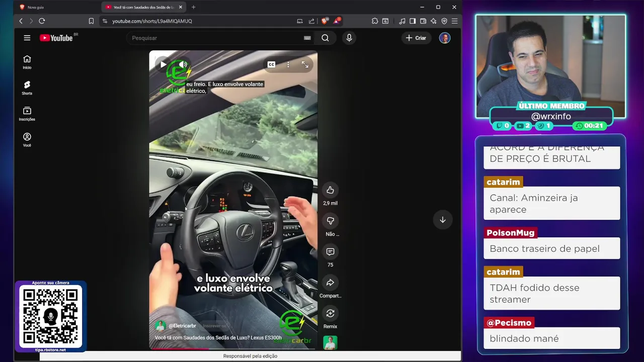Install or cast via the screen icon in address bar

click(300, 21)
